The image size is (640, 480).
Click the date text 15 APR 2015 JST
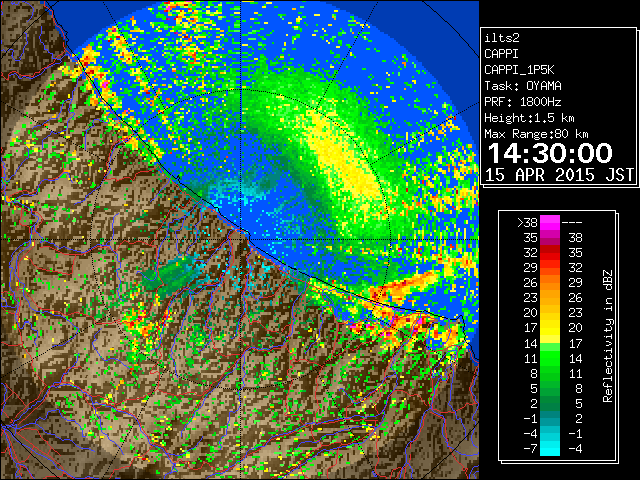pyautogui.click(x=559, y=175)
